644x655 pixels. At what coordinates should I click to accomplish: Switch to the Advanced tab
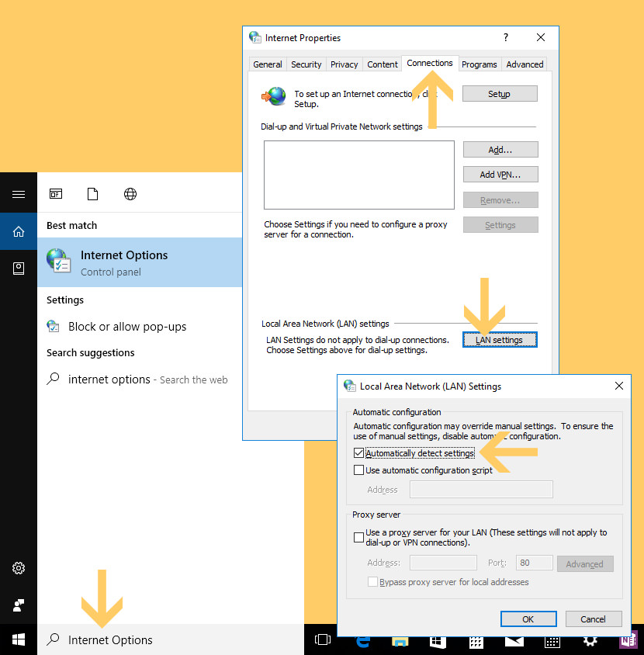pos(525,64)
